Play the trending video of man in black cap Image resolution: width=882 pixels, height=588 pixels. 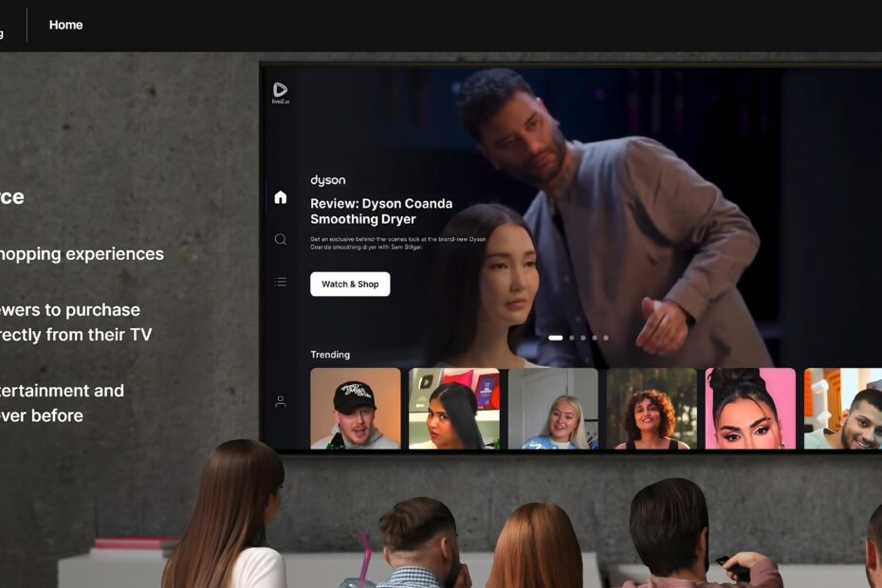click(356, 408)
